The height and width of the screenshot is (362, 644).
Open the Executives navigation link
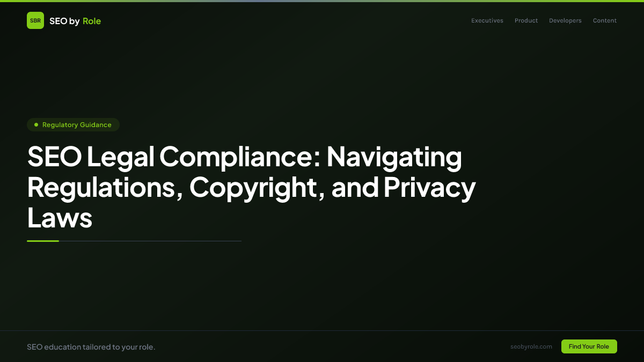pyautogui.click(x=487, y=20)
